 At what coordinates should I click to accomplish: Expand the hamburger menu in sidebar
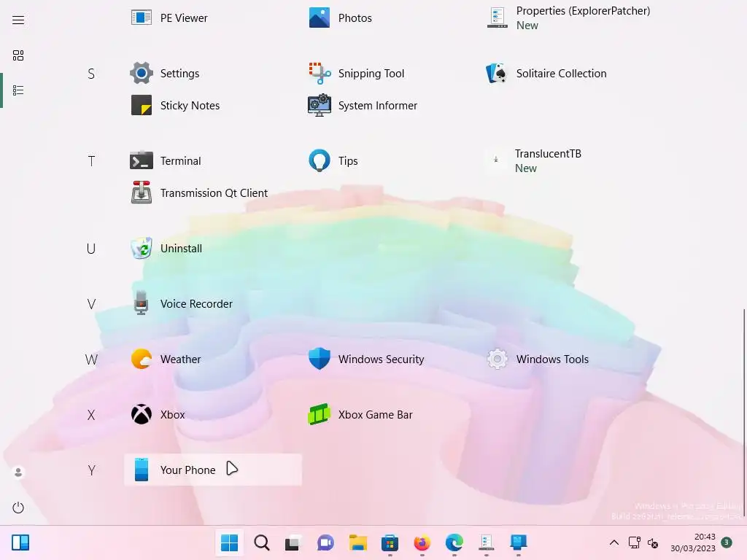click(18, 20)
